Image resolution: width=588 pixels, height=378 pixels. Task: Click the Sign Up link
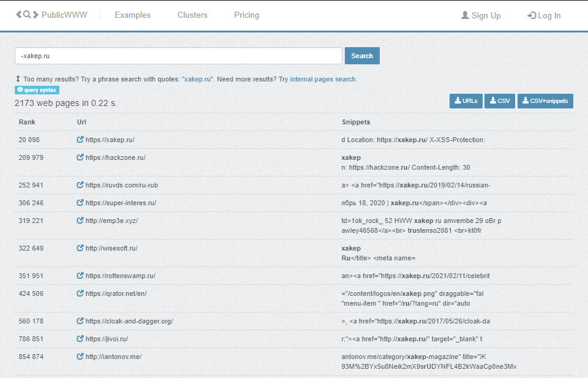[481, 15]
